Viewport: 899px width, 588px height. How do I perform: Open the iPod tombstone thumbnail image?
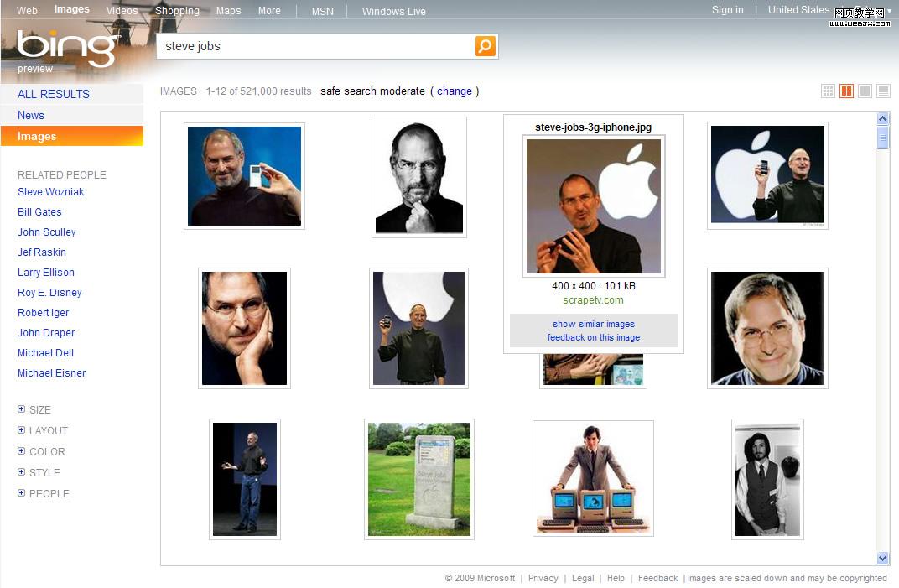(419, 479)
